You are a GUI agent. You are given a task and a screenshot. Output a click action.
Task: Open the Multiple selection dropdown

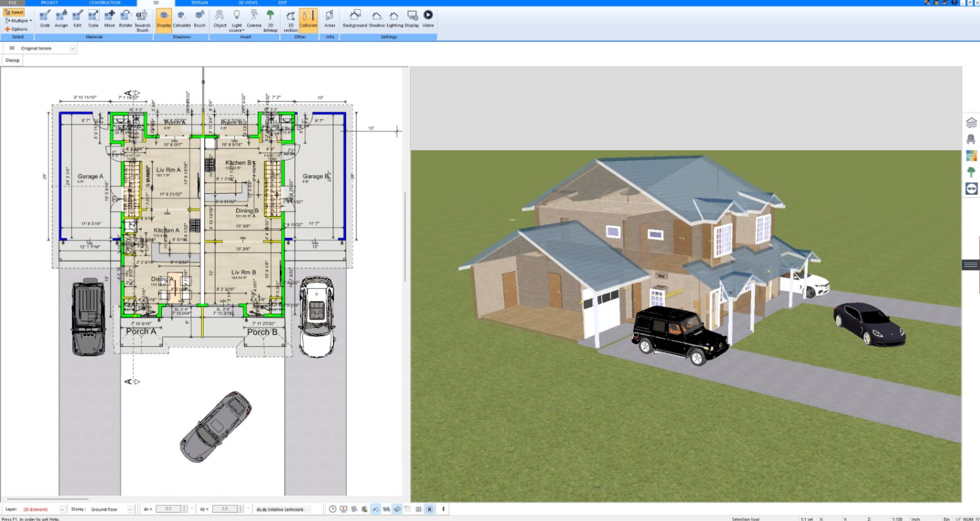pyautogui.click(x=18, y=20)
